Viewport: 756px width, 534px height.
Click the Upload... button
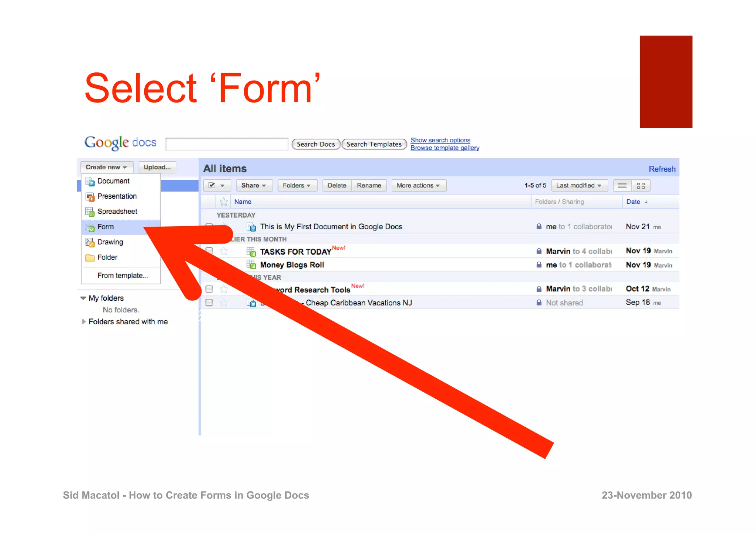(157, 167)
